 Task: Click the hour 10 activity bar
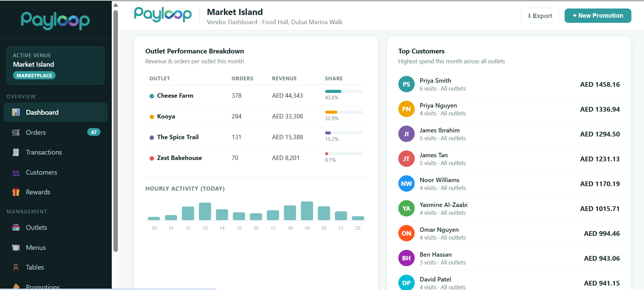pos(154,219)
